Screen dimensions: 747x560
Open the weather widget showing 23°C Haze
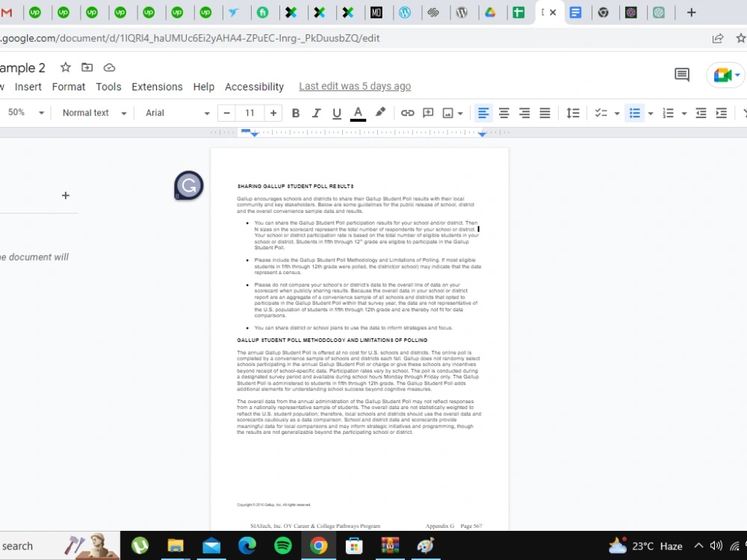645,546
